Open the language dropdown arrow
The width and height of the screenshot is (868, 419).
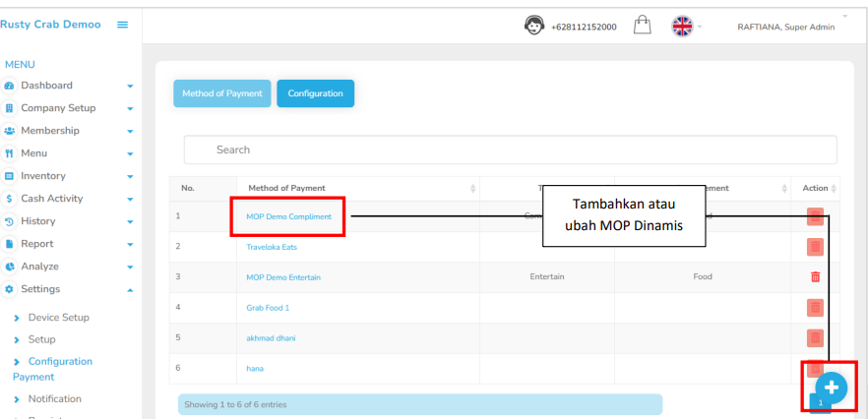click(x=702, y=27)
